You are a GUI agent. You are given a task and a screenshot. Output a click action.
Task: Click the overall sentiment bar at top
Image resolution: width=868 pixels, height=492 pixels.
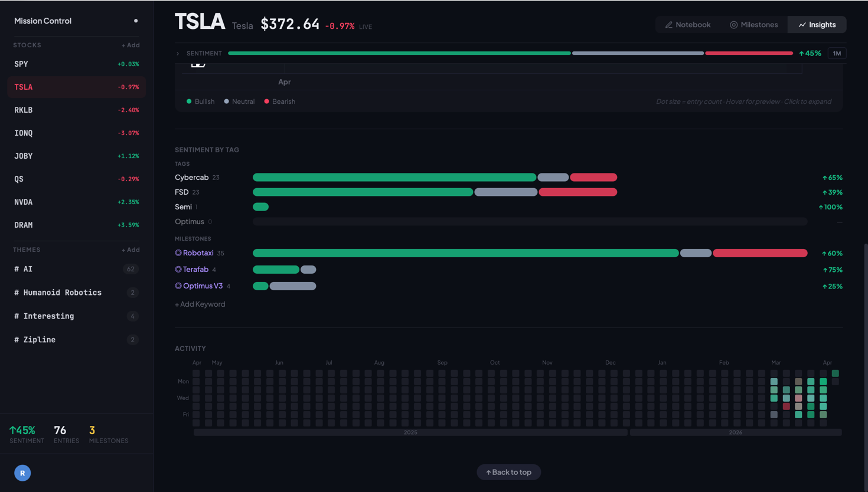[510, 54]
